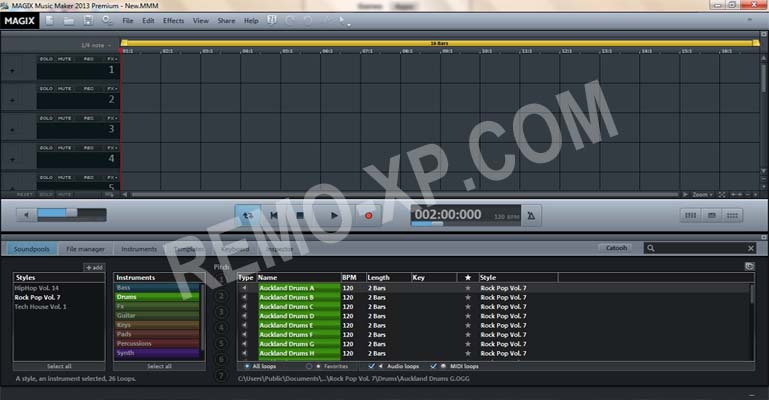Start playback with the Play button
This screenshot has width=769, height=400.
point(334,215)
